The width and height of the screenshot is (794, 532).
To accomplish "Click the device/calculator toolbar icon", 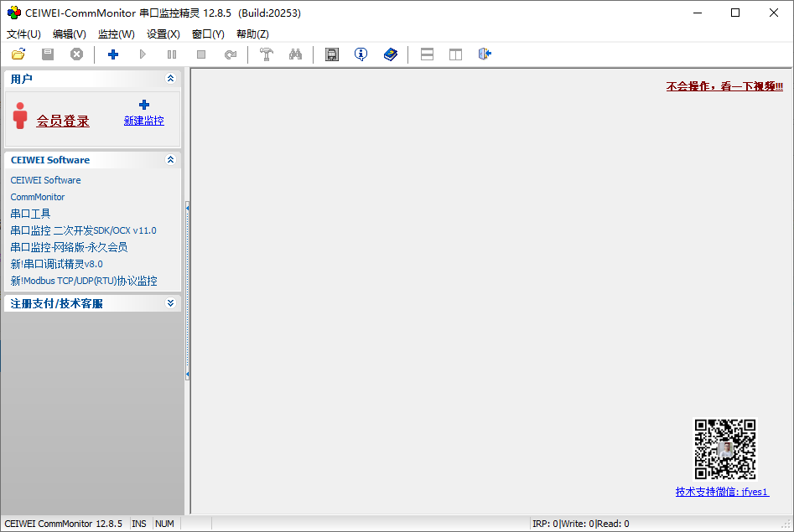I will 332,54.
